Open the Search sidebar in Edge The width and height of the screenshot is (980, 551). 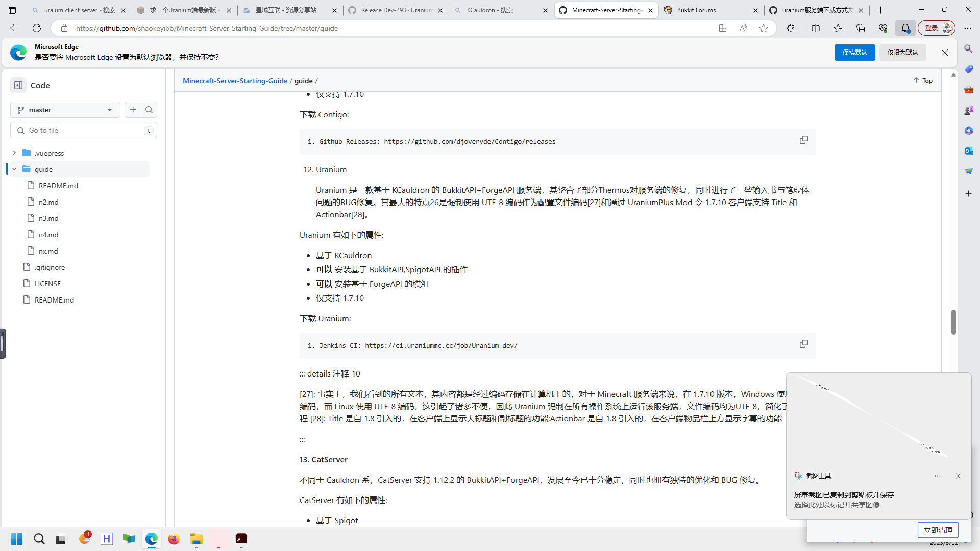pos(968,49)
